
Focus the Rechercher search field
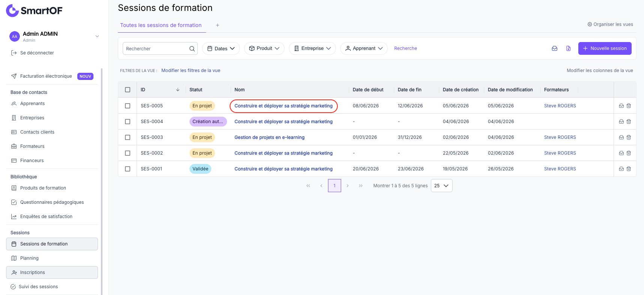(x=156, y=49)
